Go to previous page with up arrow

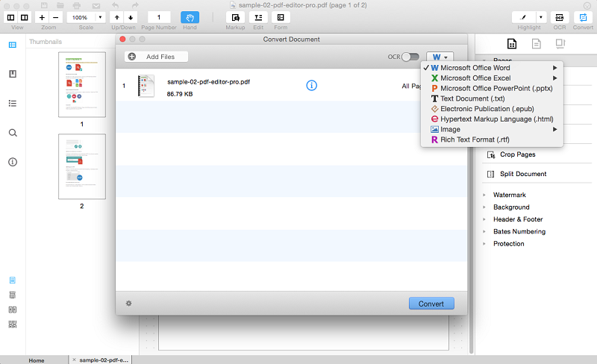pos(117,17)
